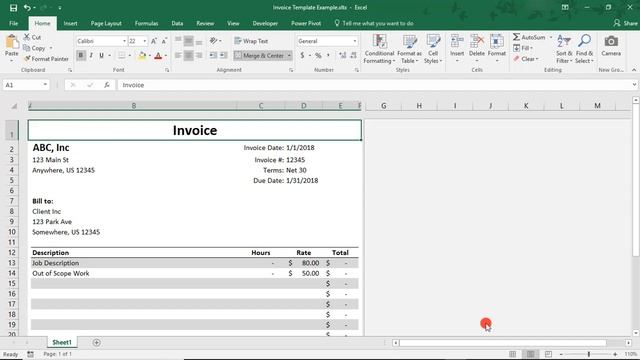This screenshot has height=360, width=640.
Task: Open Find & Select magnifier
Action: click(584, 49)
